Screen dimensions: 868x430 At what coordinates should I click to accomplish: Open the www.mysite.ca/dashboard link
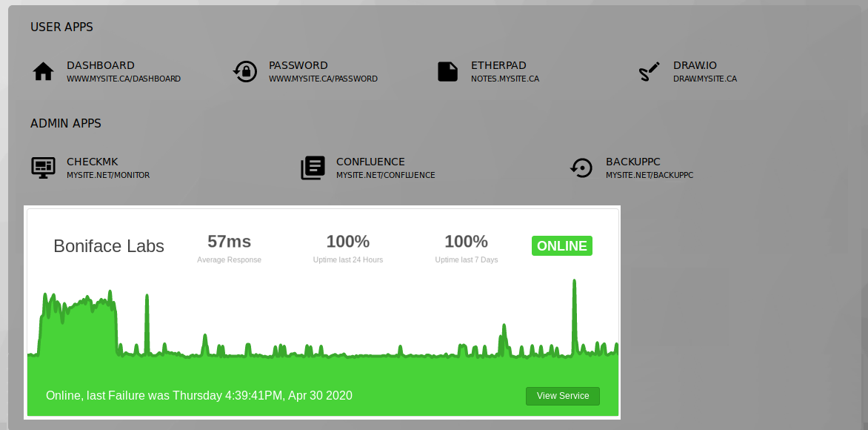tap(123, 79)
